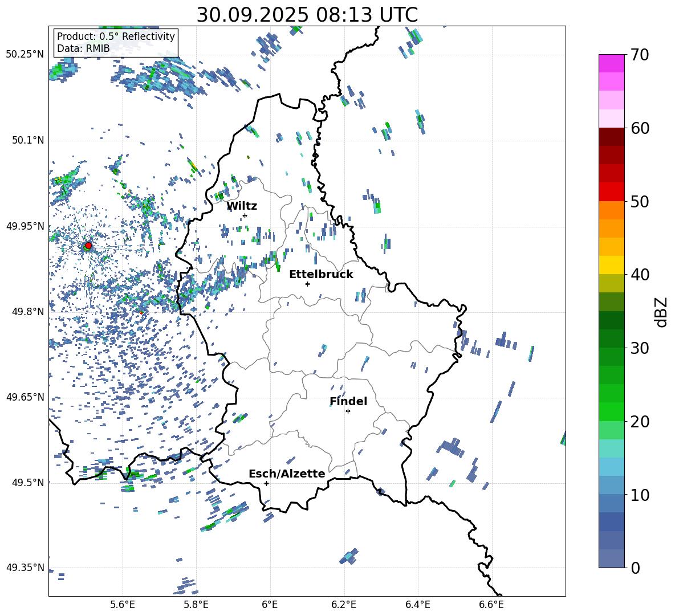Click the red radar site marker dot
The image size is (675, 616).
[88, 246]
